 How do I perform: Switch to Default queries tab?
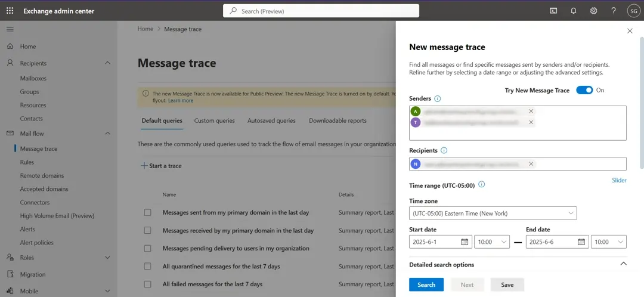click(162, 120)
